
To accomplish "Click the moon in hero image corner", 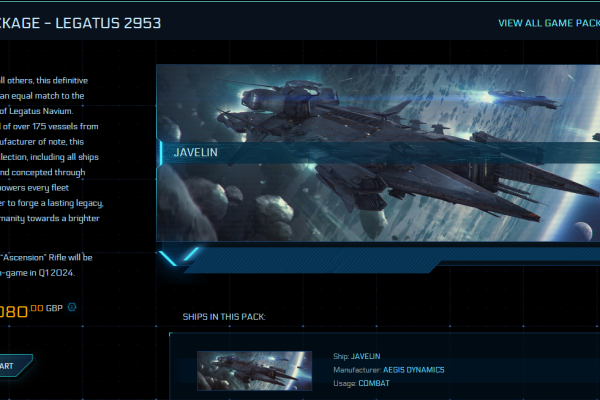I will [x=583, y=231].
